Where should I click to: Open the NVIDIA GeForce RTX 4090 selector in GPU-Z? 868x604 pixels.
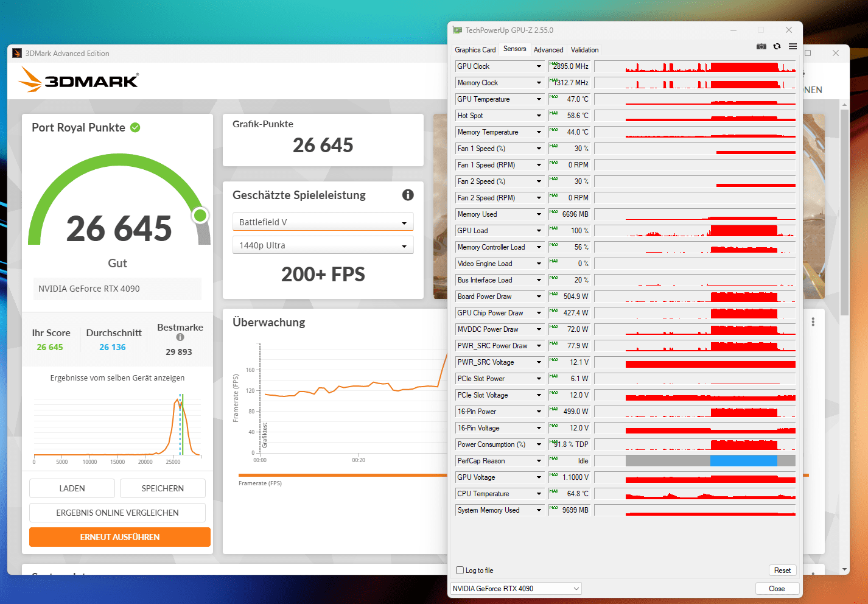[x=516, y=589]
